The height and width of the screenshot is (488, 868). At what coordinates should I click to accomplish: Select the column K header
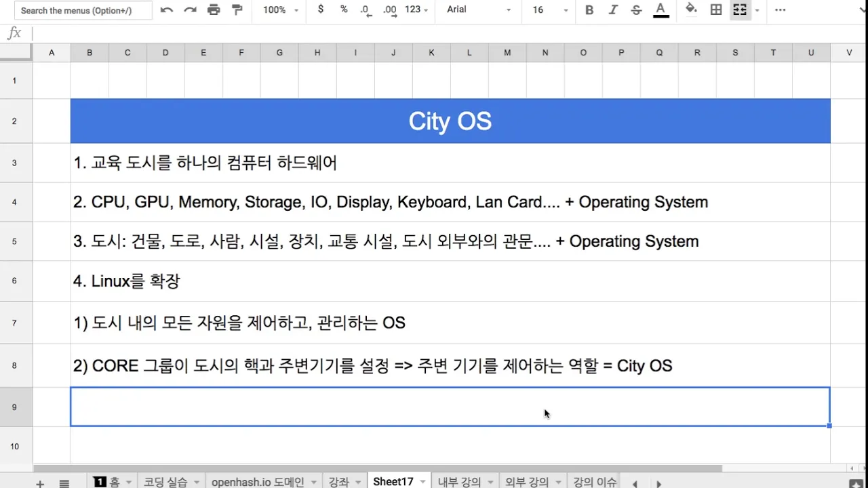tap(431, 52)
